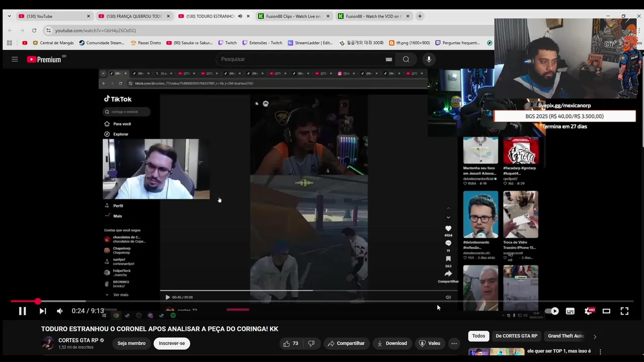The image size is (644, 362).
Task: Open more actions three-dot menu below video
Action: tap(454, 343)
